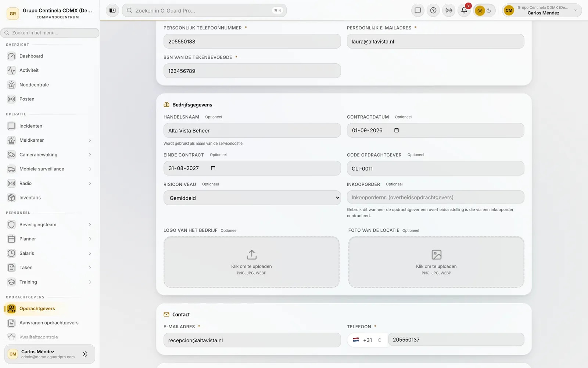Upload Foto van de locatie
This screenshot has width=588, height=368.
436,262
